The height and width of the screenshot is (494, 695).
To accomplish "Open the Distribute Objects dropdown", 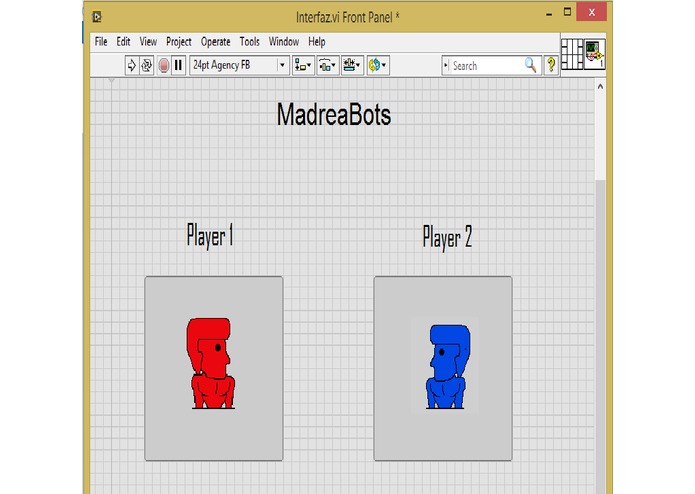I will (328, 66).
